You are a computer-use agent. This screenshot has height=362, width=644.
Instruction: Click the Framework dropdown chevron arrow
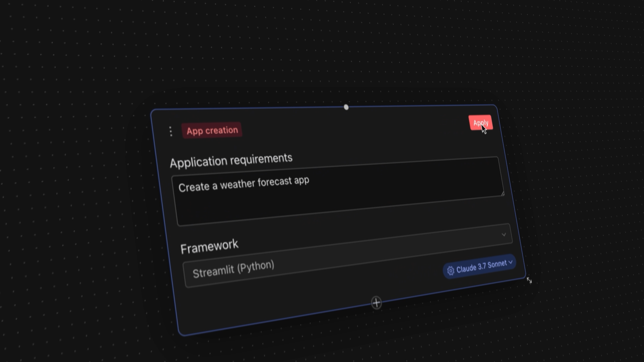[503, 235]
